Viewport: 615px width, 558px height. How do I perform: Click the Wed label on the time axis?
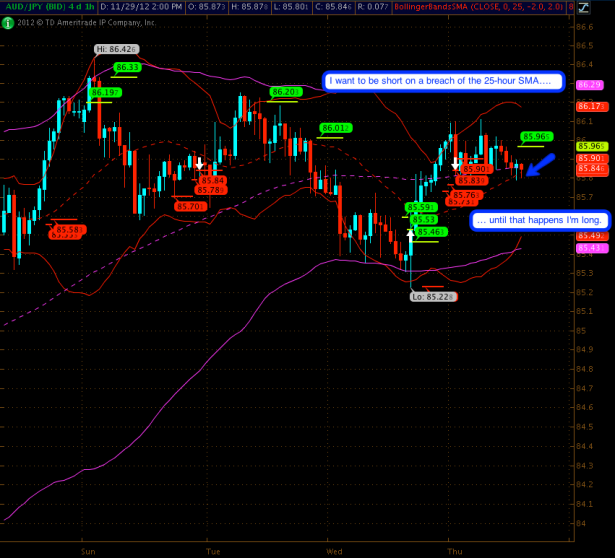pyautogui.click(x=334, y=551)
